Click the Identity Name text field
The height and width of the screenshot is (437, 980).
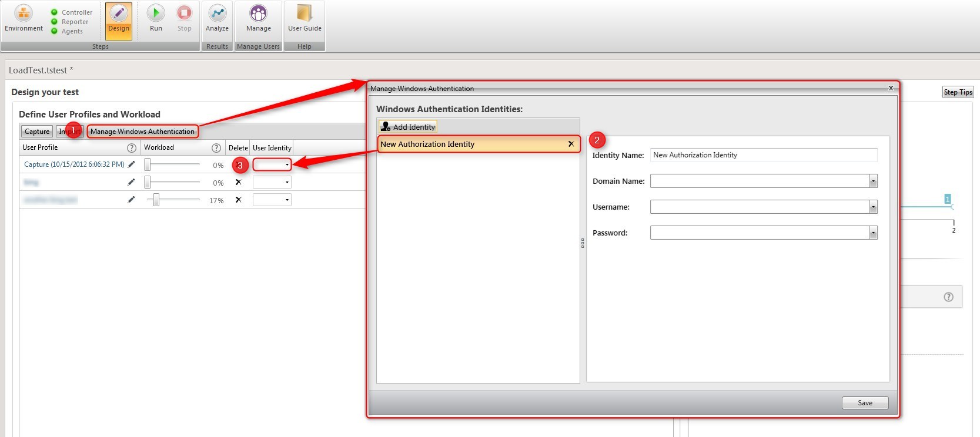(764, 155)
